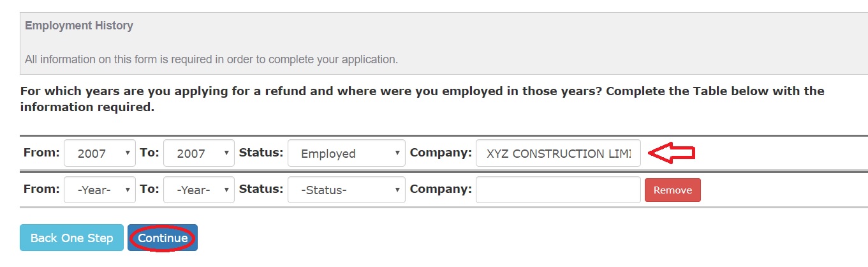Screen dimensions: 868x267
Task: Click the XYZ CONSTRUCTION company field
Action: (x=558, y=153)
